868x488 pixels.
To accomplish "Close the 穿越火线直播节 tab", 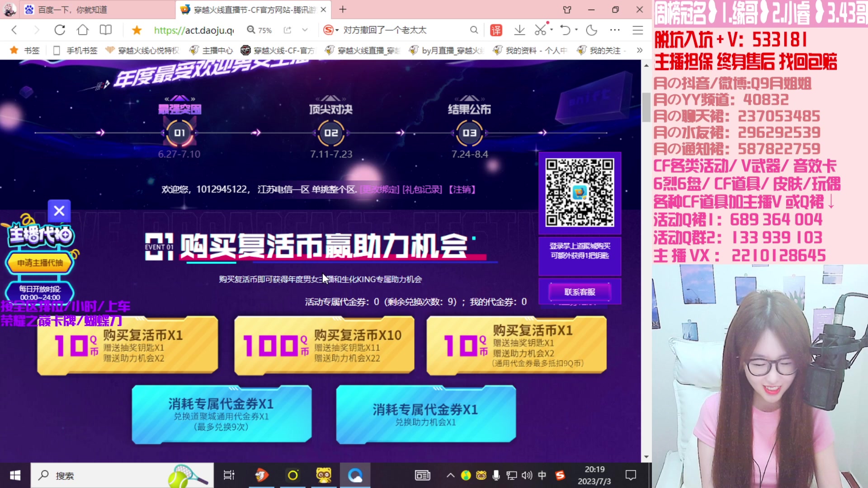I will point(323,9).
